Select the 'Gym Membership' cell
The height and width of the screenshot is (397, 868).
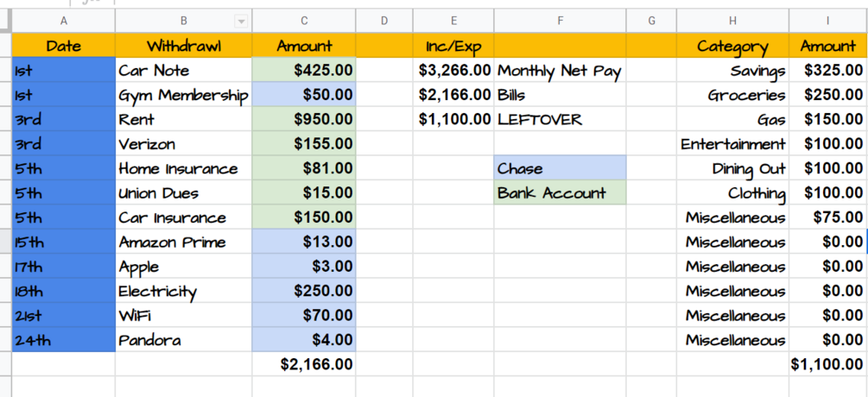[184, 95]
